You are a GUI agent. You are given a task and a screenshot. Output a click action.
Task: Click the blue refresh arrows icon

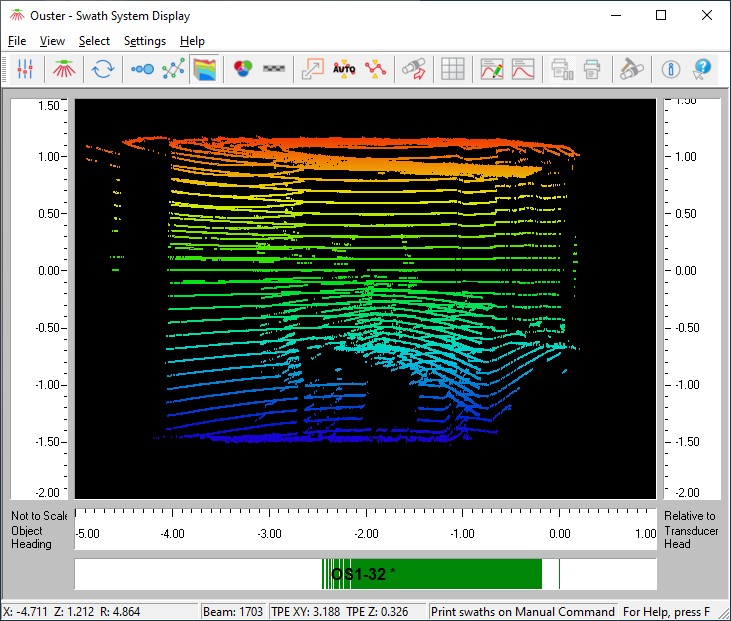(101, 69)
